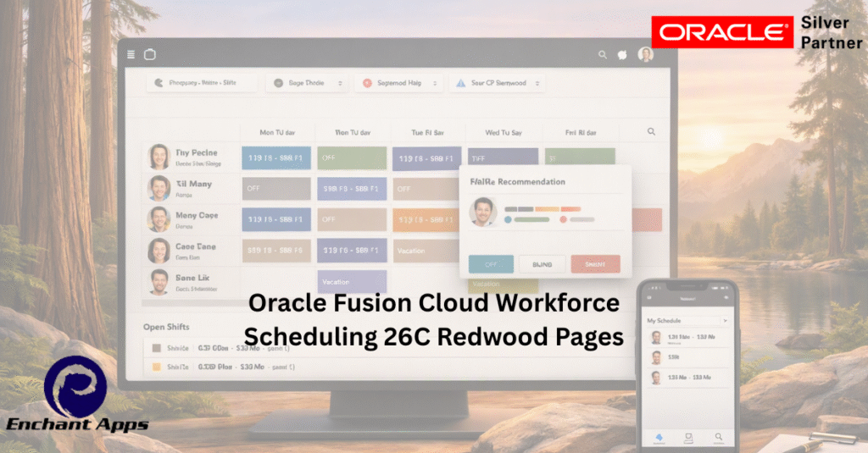The width and height of the screenshot is (868, 453).
Task: Click the blue triangle icon in Sour CP Siemwood
Action: [x=460, y=83]
